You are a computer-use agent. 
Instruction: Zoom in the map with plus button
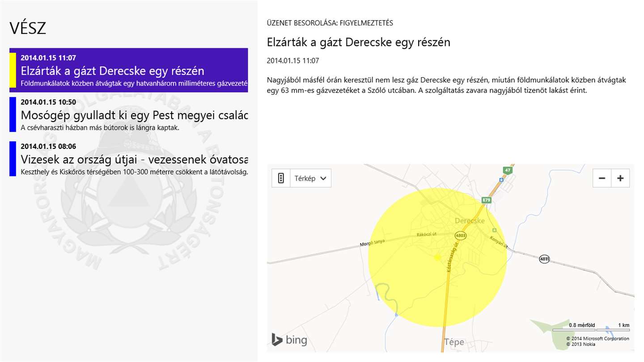[620, 178]
